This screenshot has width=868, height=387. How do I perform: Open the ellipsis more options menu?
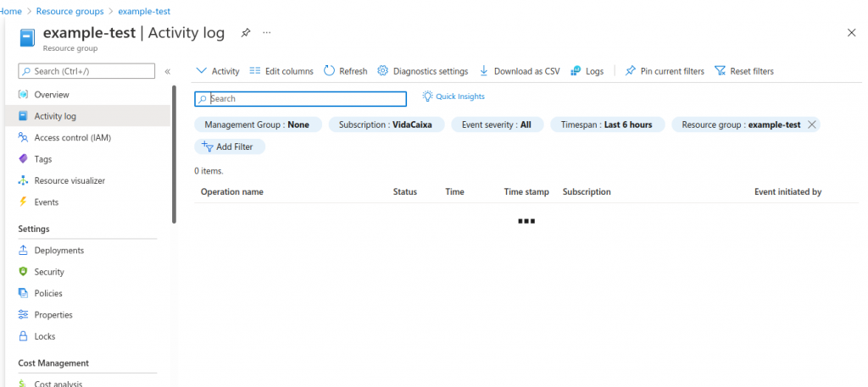click(x=267, y=33)
